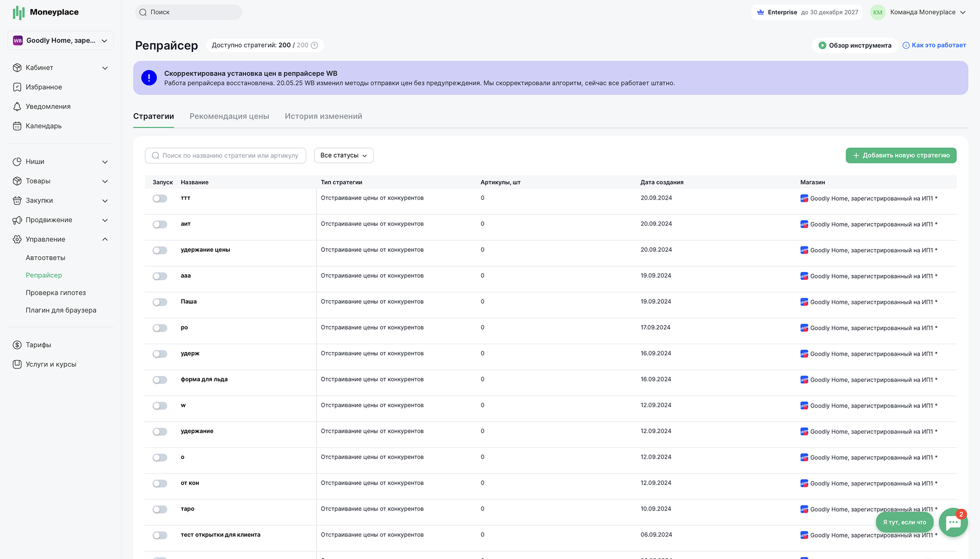Open Проверка гипотез in the sidebar

(56, 293)
